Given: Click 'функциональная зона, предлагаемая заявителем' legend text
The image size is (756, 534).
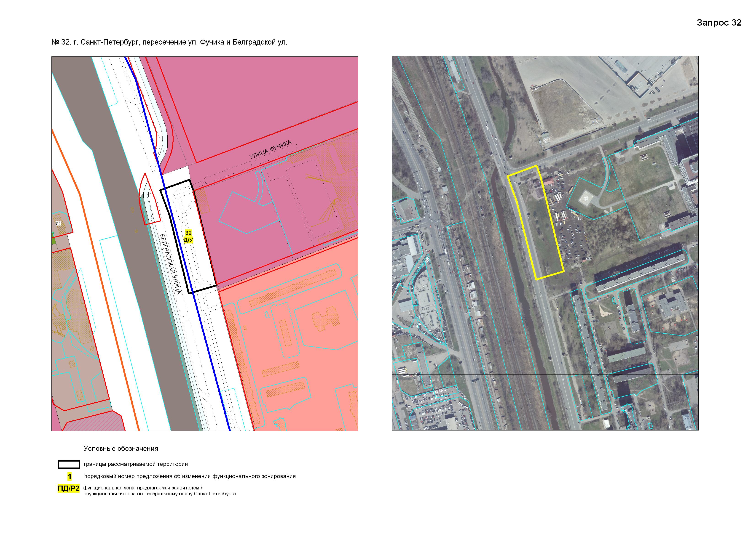Looking at the screenshot, I should tap(143, 488).
